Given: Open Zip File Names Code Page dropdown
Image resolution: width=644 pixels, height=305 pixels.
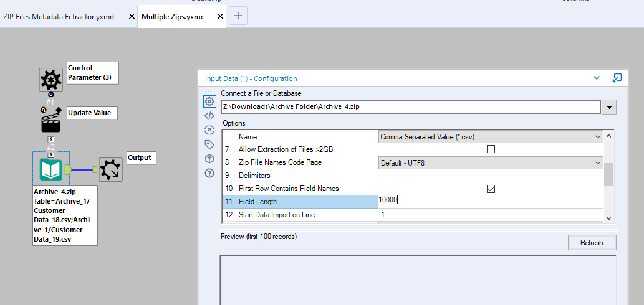Looking at the screenshot, I should (x=491, y=162).
